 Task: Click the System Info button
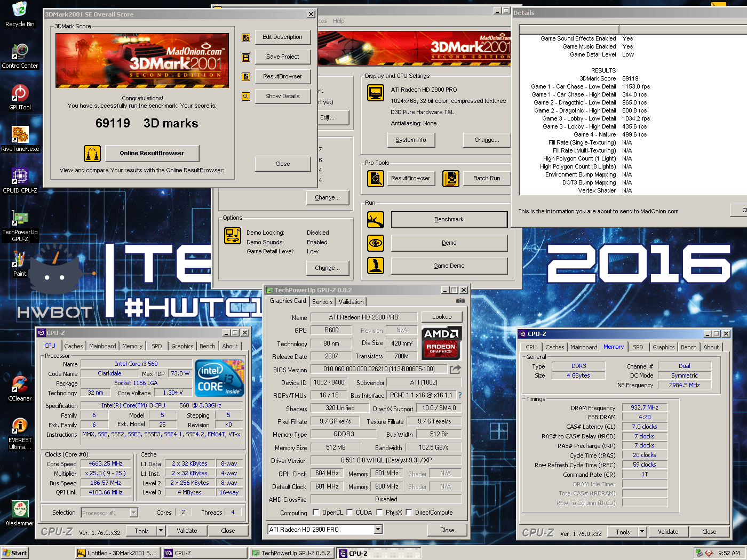point(411,140)
